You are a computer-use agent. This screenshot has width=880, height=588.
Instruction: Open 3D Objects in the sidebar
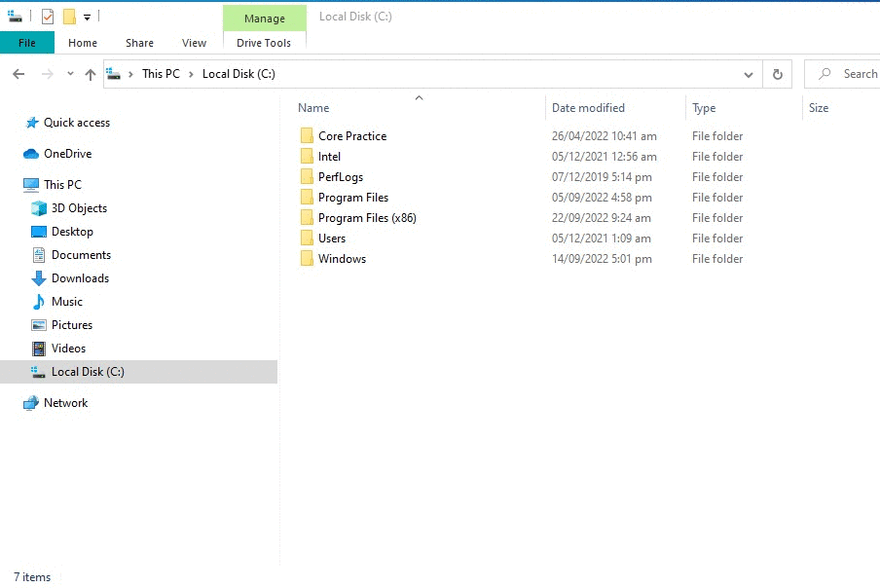(x=79, y=208)
